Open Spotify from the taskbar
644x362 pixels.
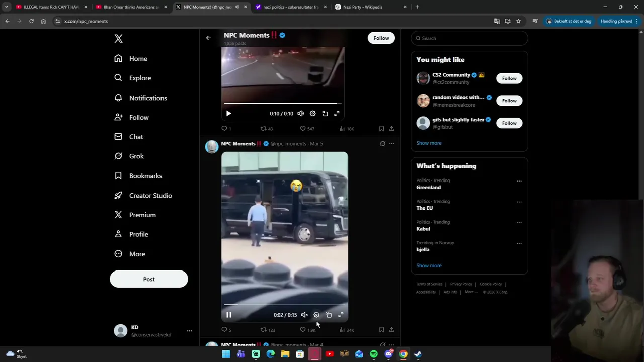point(374,354)
